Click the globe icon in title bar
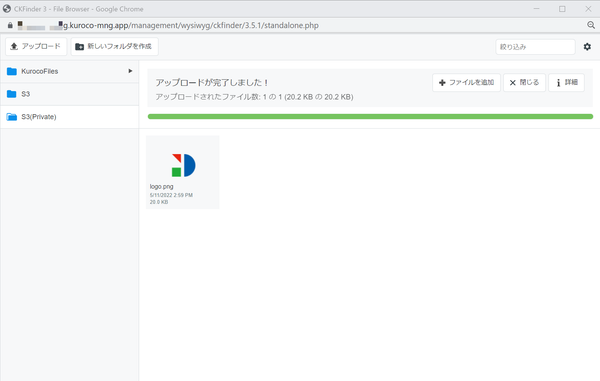Image resolution: width=600 pixels, height=381 pixels. 7,9
